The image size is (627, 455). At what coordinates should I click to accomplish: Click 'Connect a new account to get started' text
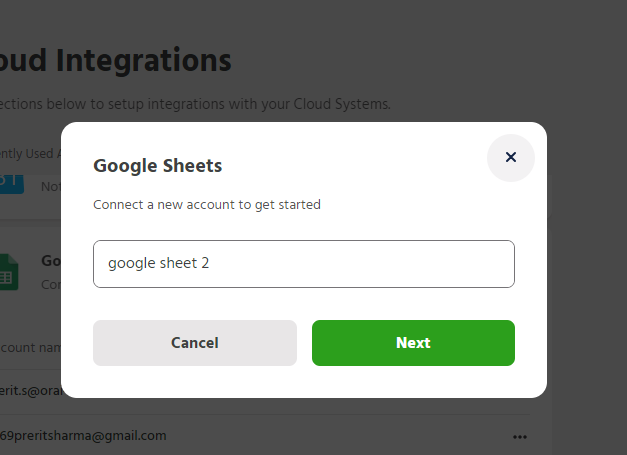(207, 205)
